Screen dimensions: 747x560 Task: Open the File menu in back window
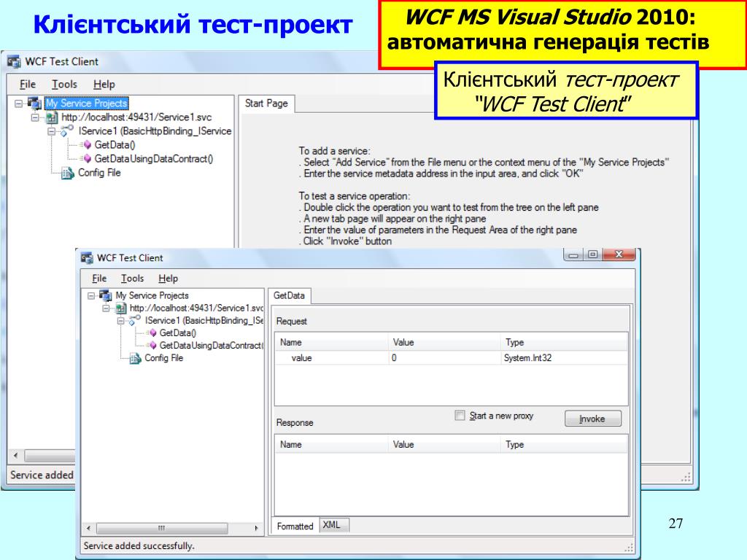[28, 85]
